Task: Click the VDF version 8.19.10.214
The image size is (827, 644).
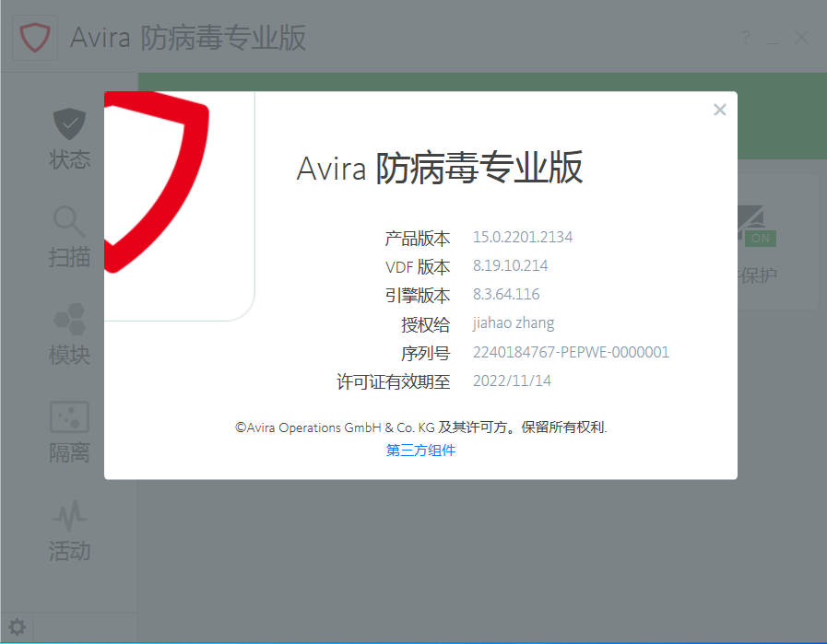Action: tap(510, 265)
